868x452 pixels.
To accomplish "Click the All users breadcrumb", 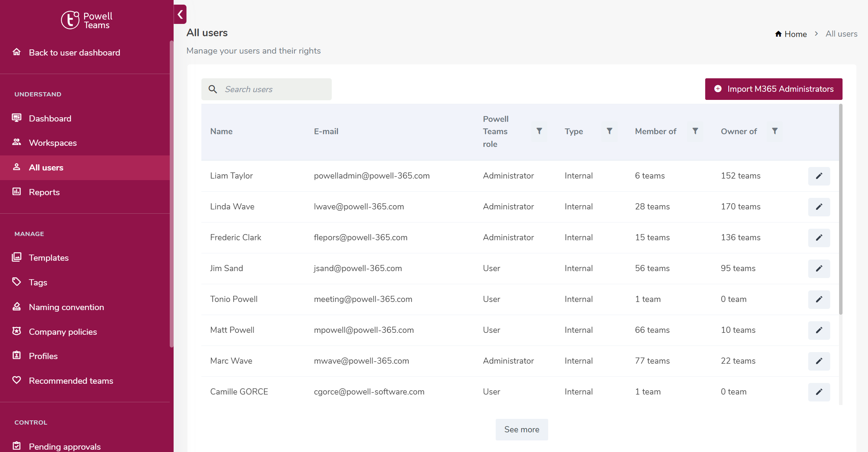I will pyautogui.click(x=841, y=34).
